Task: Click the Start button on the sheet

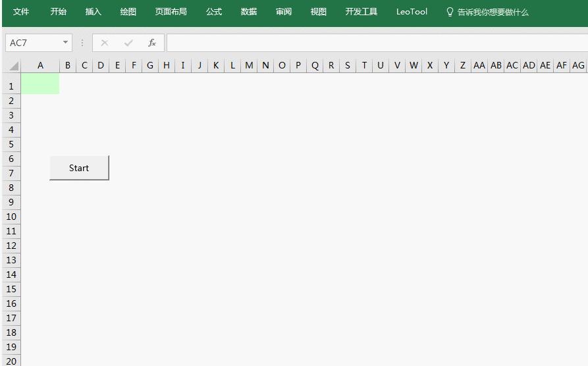Action: click(x=79, y=168)
